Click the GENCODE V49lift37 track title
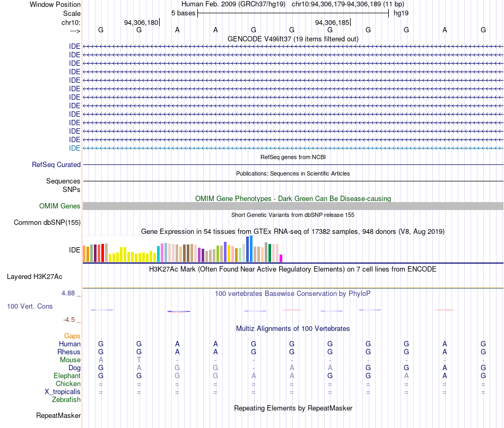The width and height of the screenshot is (504, 428). pyautogui.click(x=293, y=39)
